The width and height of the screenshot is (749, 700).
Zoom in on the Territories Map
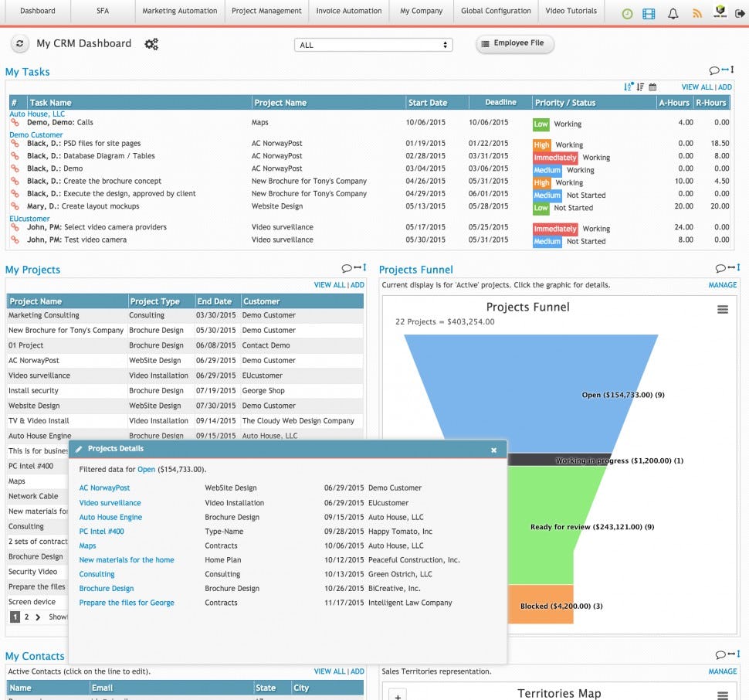coord(397,696)
